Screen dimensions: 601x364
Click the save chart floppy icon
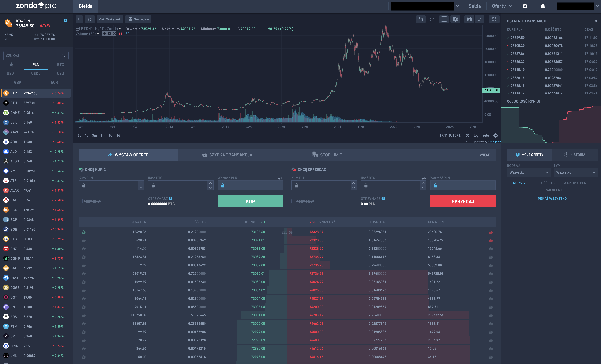click(x=469, y=19)
